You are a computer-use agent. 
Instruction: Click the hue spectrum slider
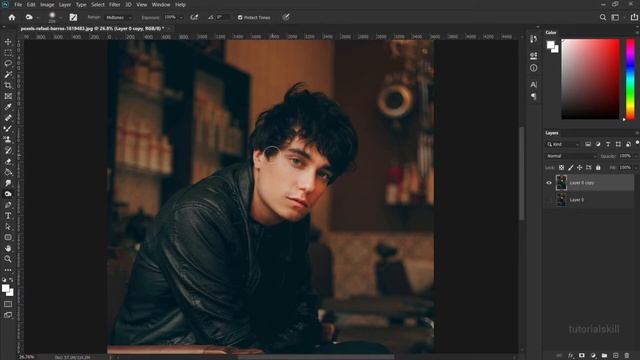630,79
